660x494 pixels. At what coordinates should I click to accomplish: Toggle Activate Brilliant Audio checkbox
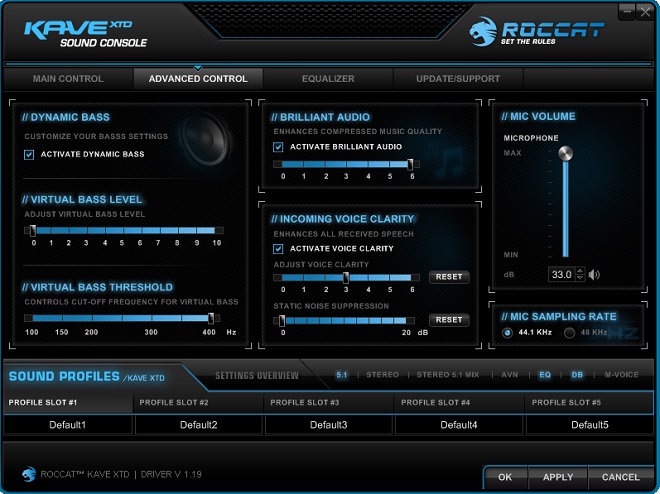pyautogui.click(x=278, y=147)
